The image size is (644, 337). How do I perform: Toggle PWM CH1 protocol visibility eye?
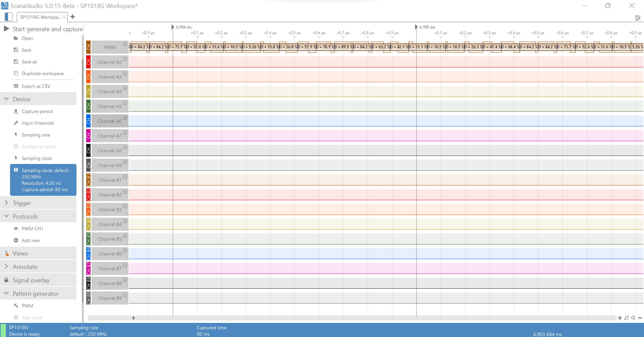tap(16, 229)
